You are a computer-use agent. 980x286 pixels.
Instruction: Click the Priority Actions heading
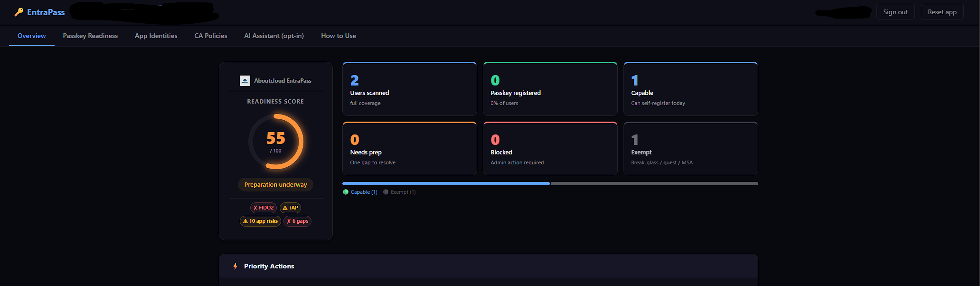(269, 266)
